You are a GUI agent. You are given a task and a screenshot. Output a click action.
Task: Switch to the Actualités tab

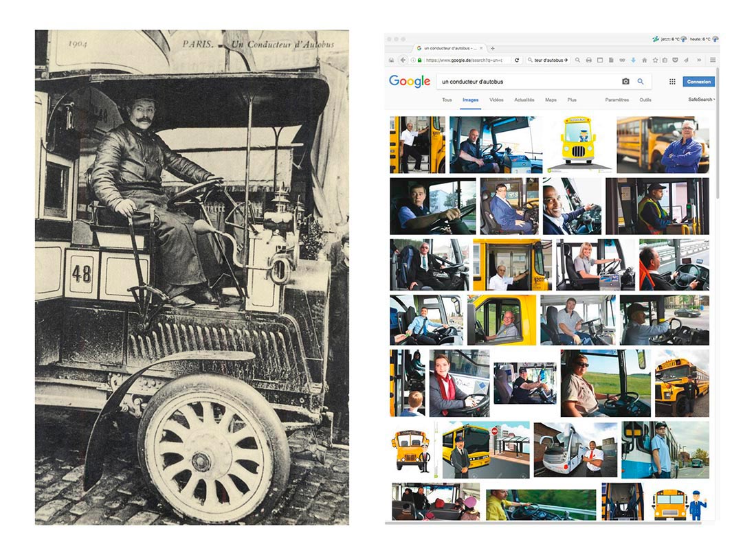click(x=524, y=100)
